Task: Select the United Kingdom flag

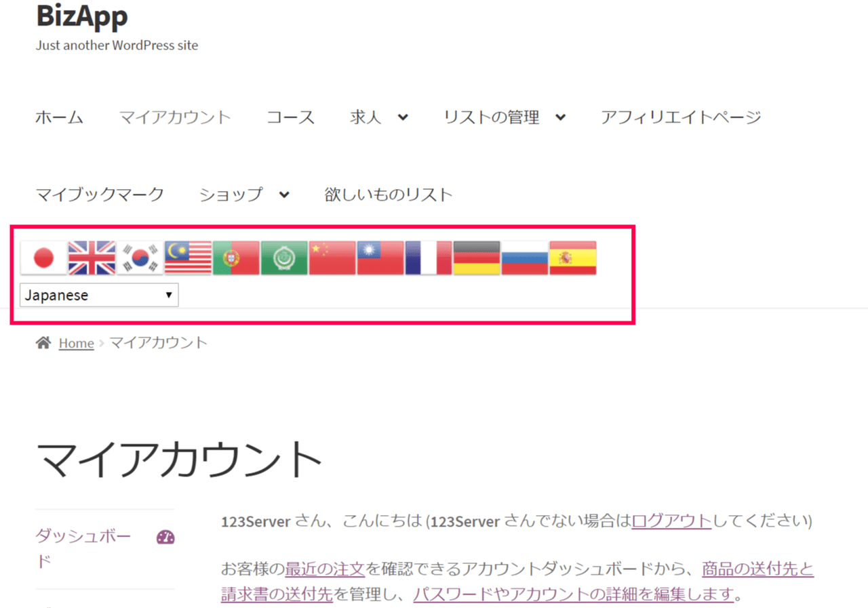Action: coord(92,258)
